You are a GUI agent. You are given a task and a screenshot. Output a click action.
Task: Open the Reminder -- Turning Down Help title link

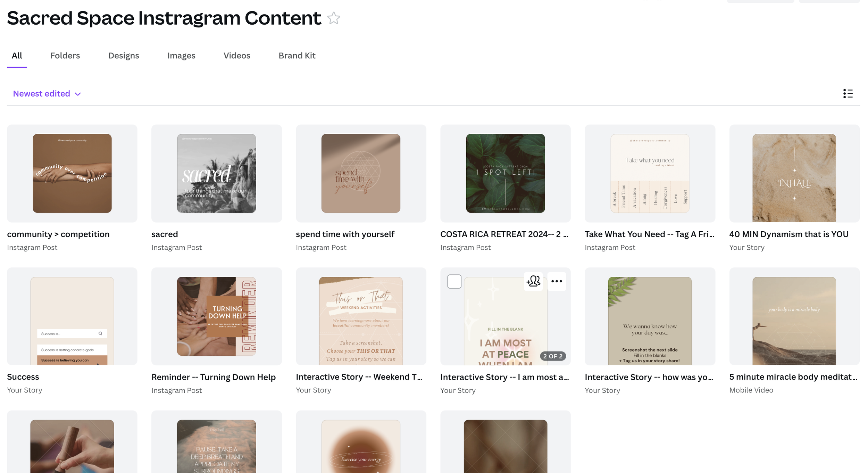tap(214, 377)
